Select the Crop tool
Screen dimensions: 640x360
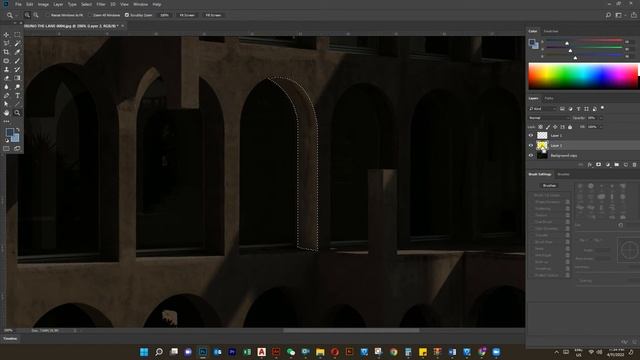(6, 52)
